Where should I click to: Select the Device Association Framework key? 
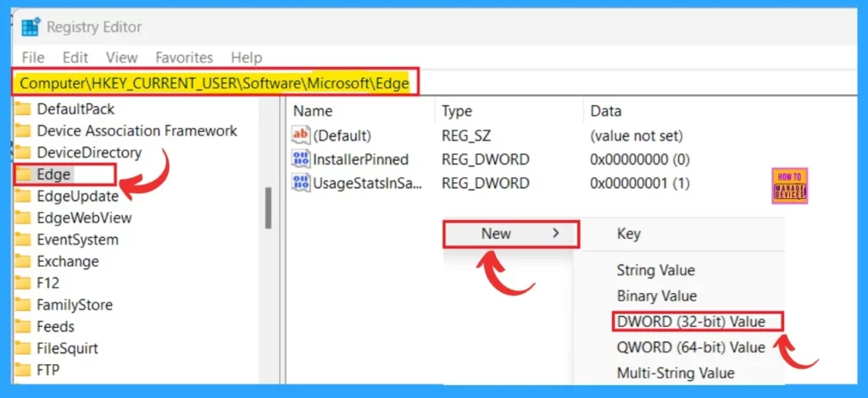tap(136, 131)
